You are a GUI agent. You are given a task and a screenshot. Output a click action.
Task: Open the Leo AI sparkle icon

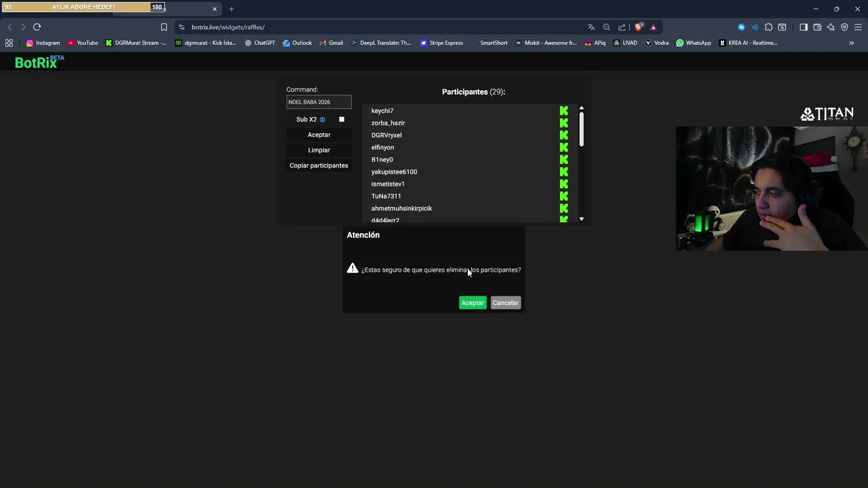click(831, 27)
